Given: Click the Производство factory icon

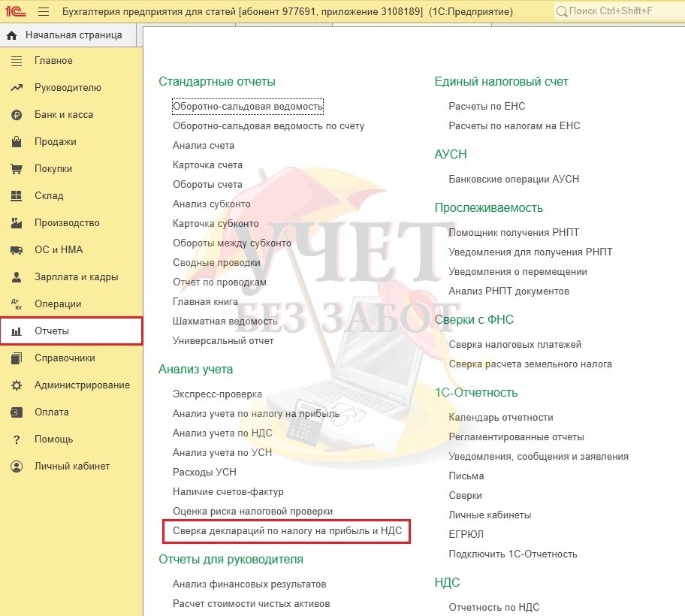Looking at the screenshot, I should coord(17,223).
